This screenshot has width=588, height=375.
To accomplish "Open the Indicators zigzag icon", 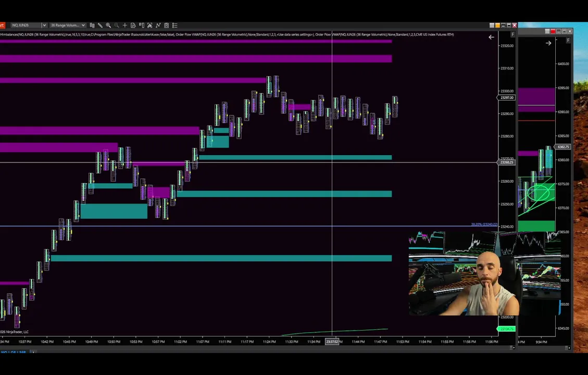I will click(x=158, y=25).
